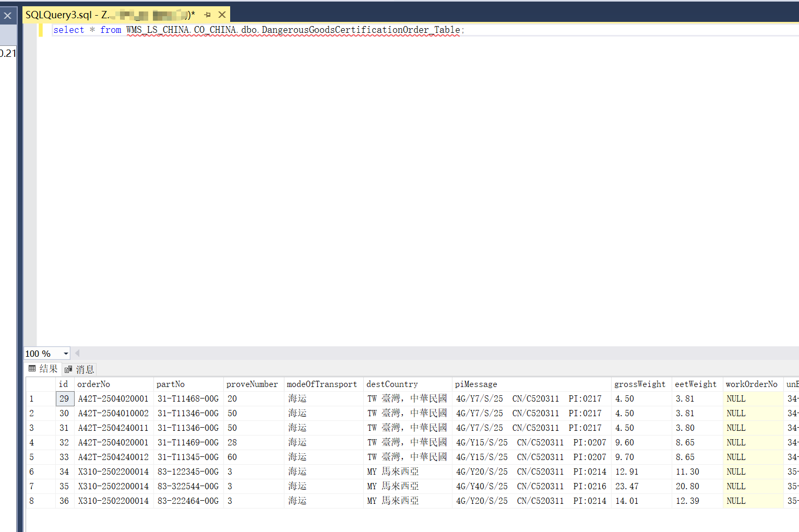
Task: Pin the SQLQuery3.sql document tab
Action: pyautogui.click(x=208, y=14)
